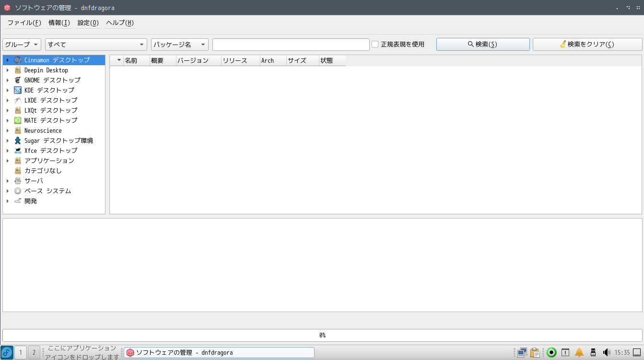644x360 pixels.
Task: Open the すべて filter dropdown
Action: pyautogui.click(x=96, y=45)
